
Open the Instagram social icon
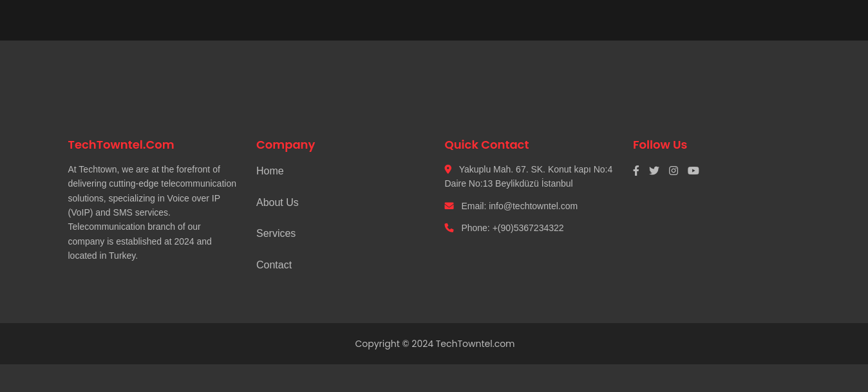(674, 171)
